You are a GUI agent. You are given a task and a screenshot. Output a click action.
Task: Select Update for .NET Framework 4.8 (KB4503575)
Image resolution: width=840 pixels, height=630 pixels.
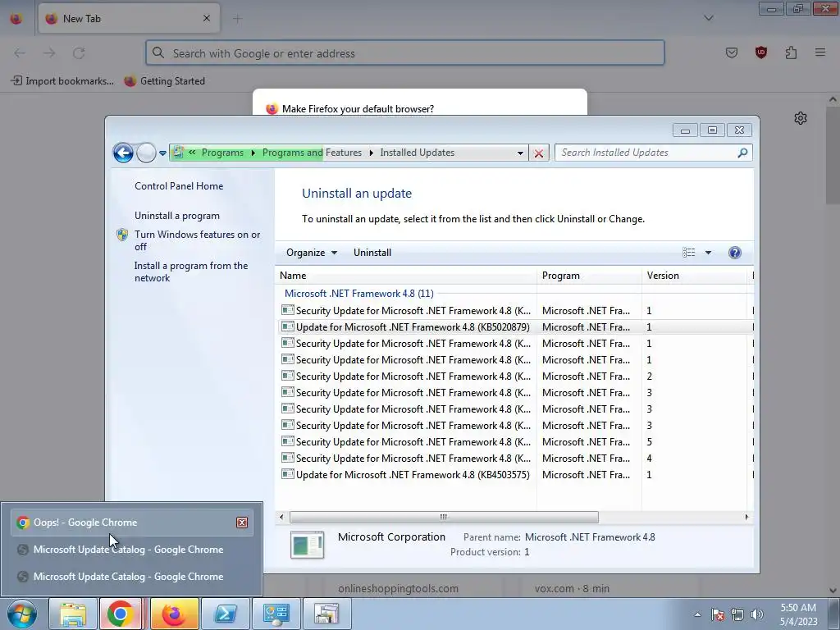pyautogui.click(x=413, y=475)
